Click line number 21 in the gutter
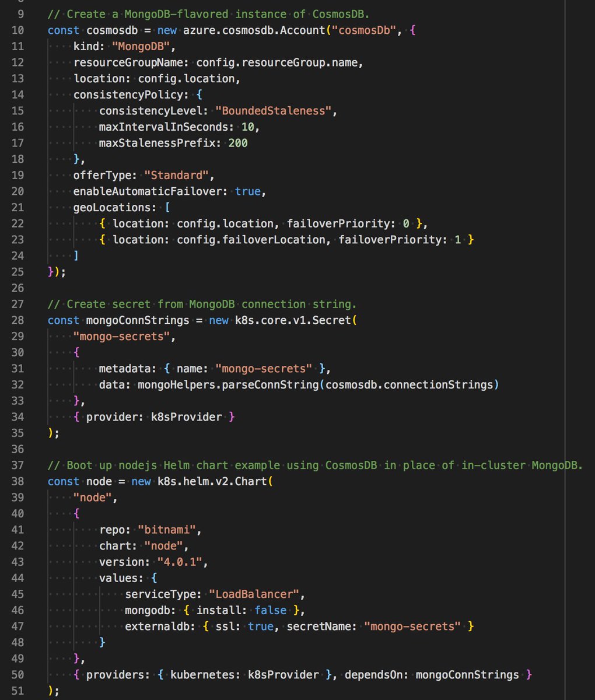The image size is (595, 700). (x=18, y=207)
